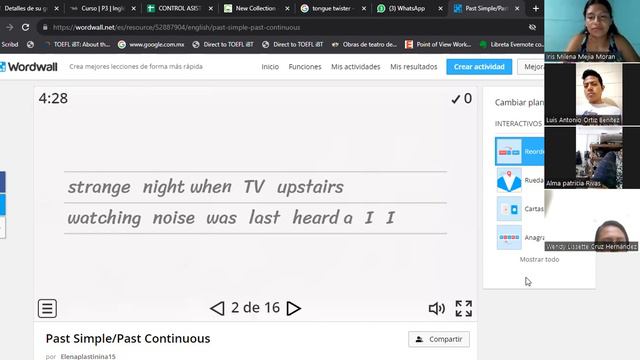Click the Compartir button
Image resolution: width=640 pixels, height=360 pixels.
[x=439, y=339]
